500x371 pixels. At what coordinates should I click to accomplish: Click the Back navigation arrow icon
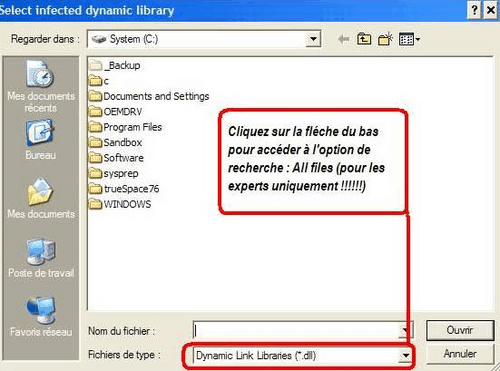point(343,39)
